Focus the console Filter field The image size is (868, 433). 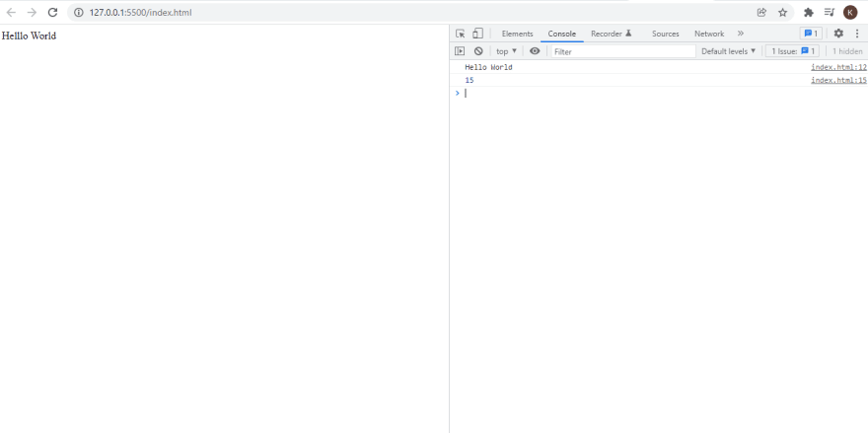pyautogui.click(x=623, y=51)
